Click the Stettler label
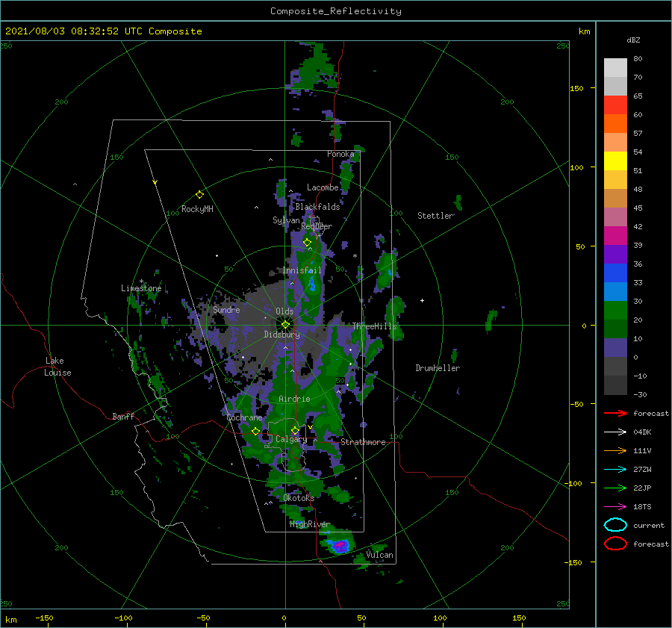672x628 pixels. pos(435,216)
